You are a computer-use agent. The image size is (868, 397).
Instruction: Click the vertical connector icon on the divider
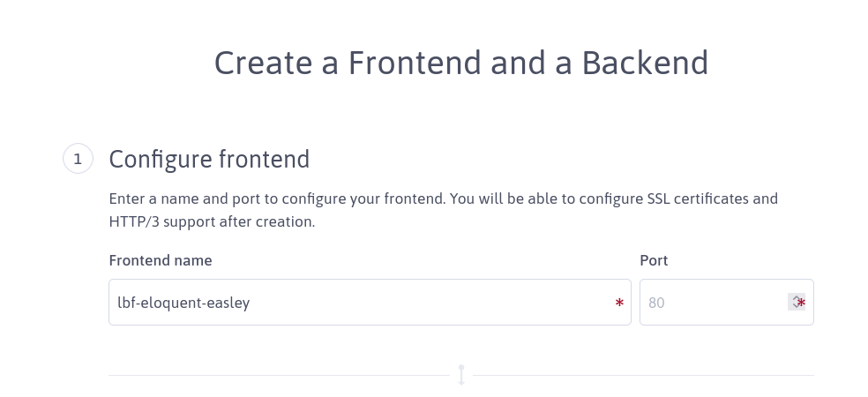[x=461, y=375]
